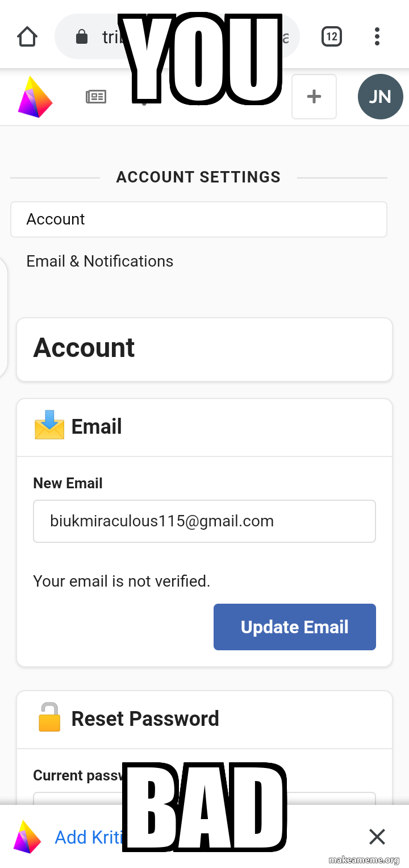
Task: Click the Kriti pyramid logo in header
Action: click(35, 97)
